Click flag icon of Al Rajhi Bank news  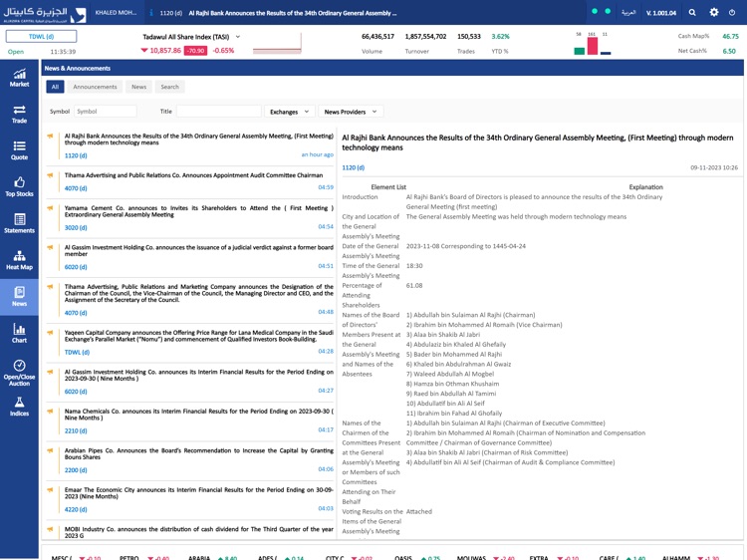[x=50, y=137]
